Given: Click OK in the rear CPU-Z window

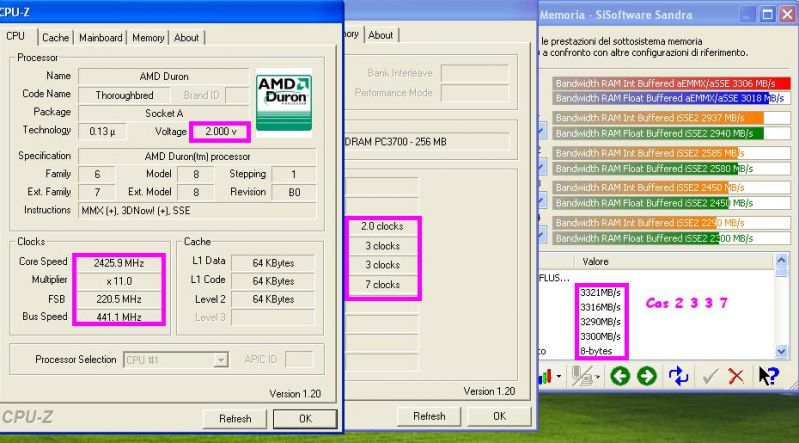Looking at the screenshot, I should (500, 416).
